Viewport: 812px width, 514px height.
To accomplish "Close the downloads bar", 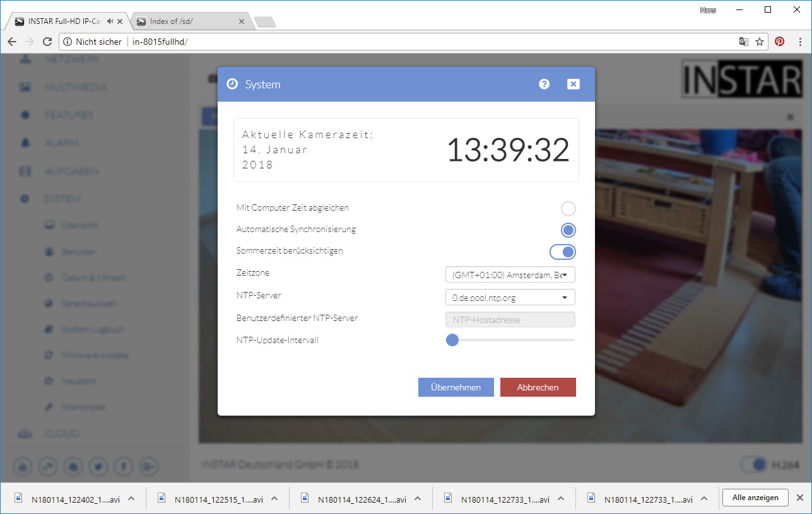I will (x=799, y=498).
